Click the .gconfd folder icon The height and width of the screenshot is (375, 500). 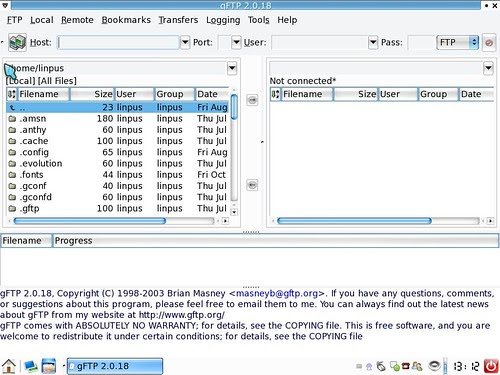coord(12,197)
